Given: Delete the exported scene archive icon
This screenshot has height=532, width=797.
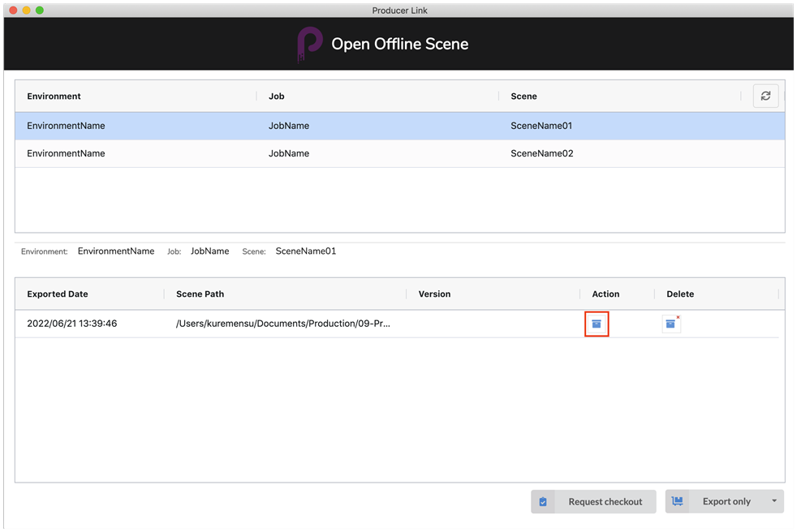Looking at the screenshot, I should pos(670,324).
